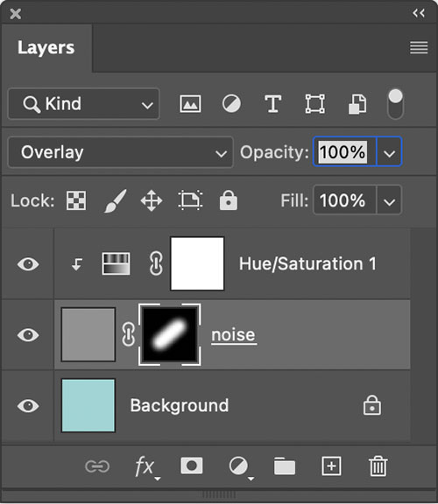438x504 pixels.
Task: Delete layer with trash icon
Action: click(x=378, y=466)
